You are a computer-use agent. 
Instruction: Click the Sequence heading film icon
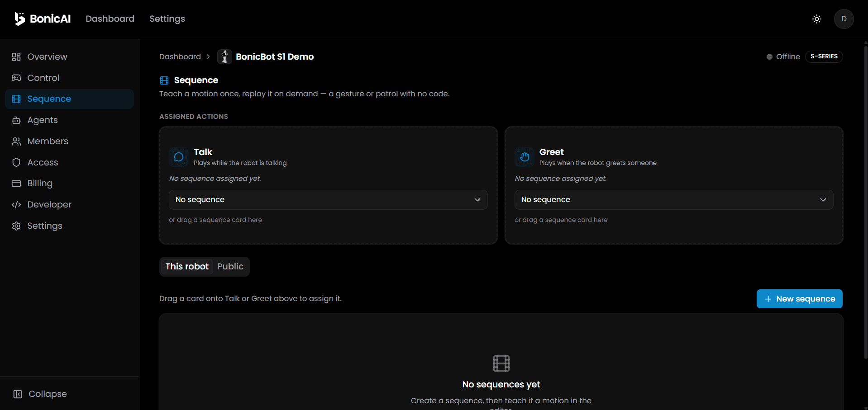tap(164, 80)
